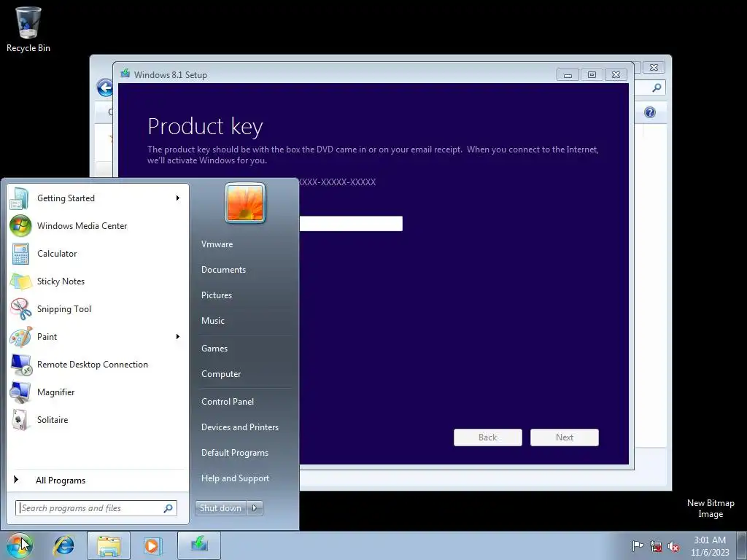Open Control Panel
The width and height of the screenshot is (747, 560).
228,402
